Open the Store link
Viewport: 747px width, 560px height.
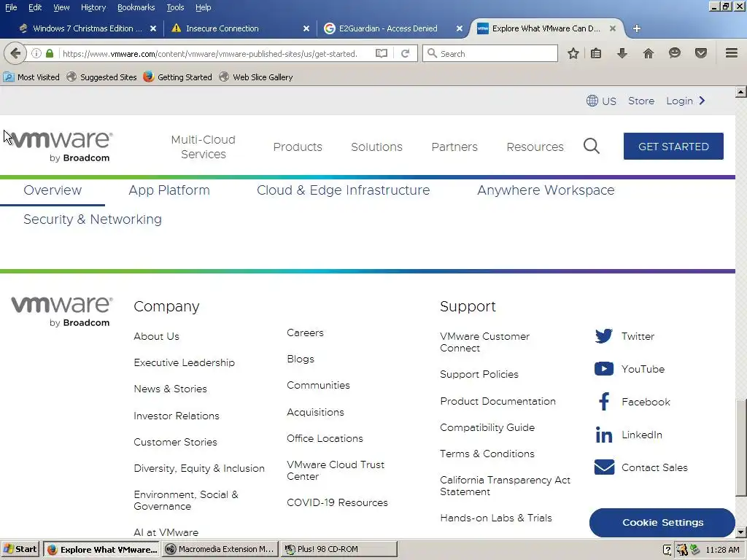click(640, 101)
